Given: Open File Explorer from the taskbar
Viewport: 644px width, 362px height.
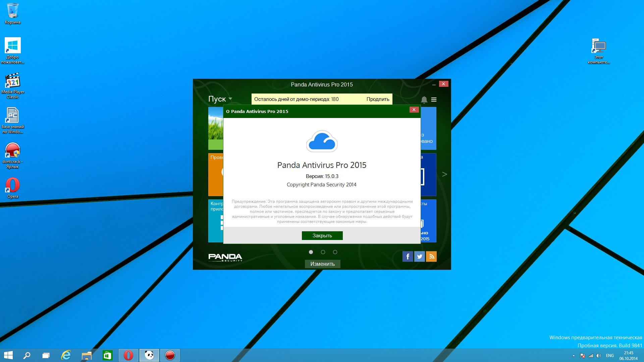Looking at the screenshot, I should 87,356.
